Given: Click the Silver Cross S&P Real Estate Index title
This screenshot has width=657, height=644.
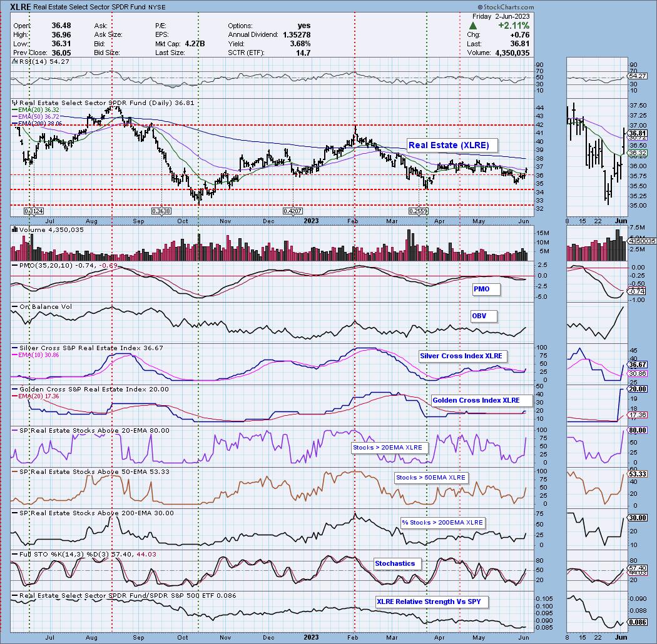Looking at the screenshot, I should [88, 348].
